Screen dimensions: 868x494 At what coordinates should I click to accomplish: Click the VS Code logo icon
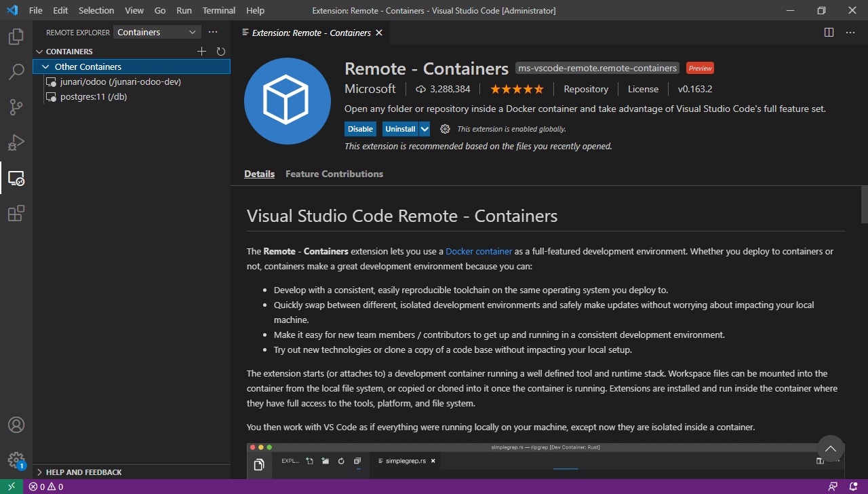(x=12, y=10)
